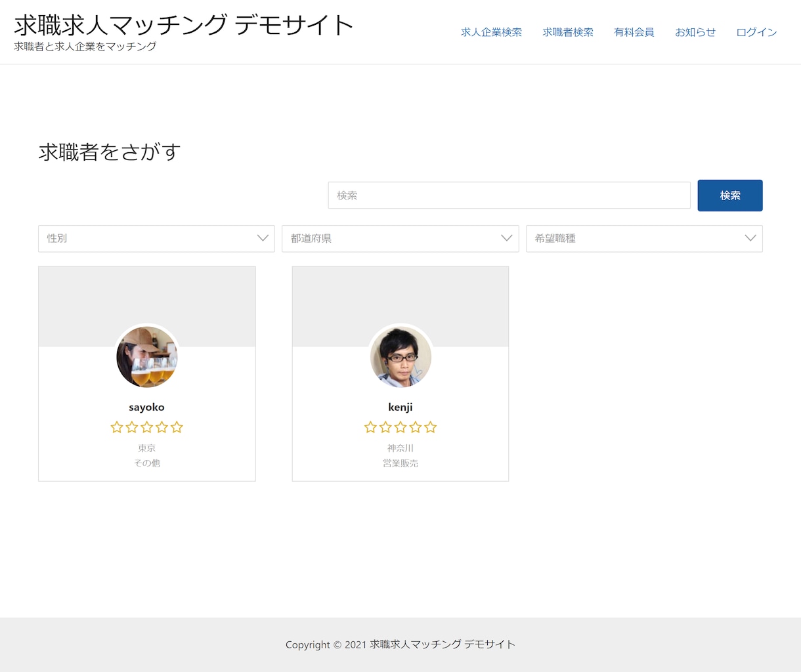Open the 求人企業検索 menu link
Viewport: 801px width, 672px height.
tap(491, 32)
